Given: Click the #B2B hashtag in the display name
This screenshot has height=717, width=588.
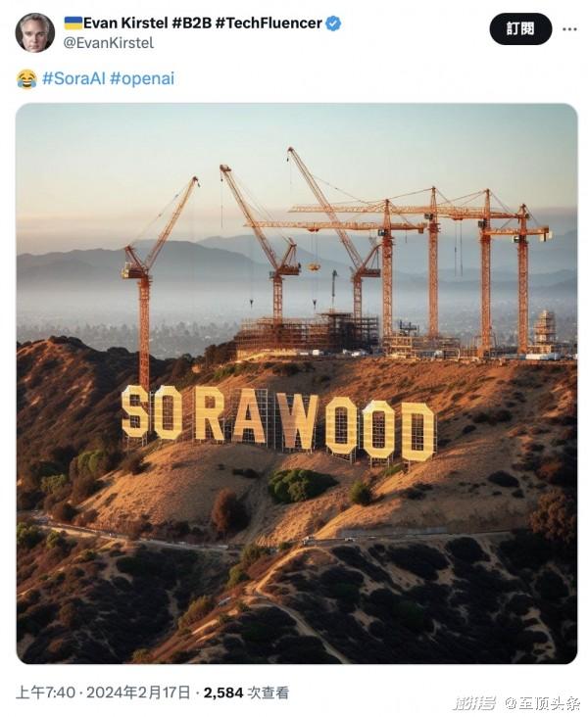Looking at the screenshot, I should tap(191, 23).
